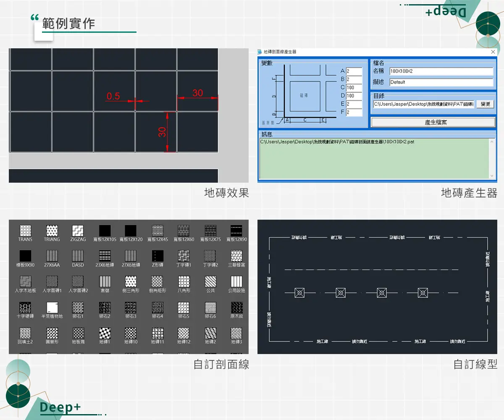Pick the 圓管形 hatch pattern
The width and height of the screenshot is (504, 420).
[52, 333]
